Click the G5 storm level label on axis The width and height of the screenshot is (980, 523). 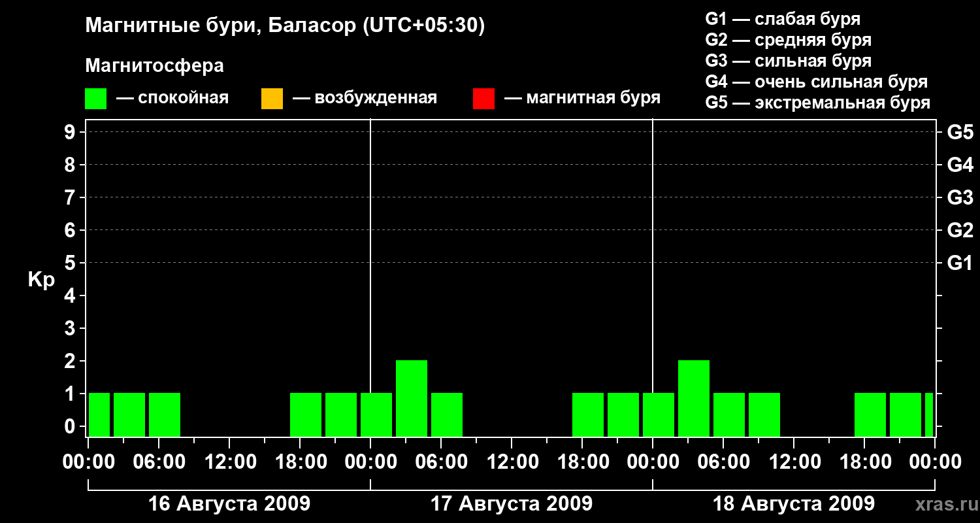coord(960,132)
